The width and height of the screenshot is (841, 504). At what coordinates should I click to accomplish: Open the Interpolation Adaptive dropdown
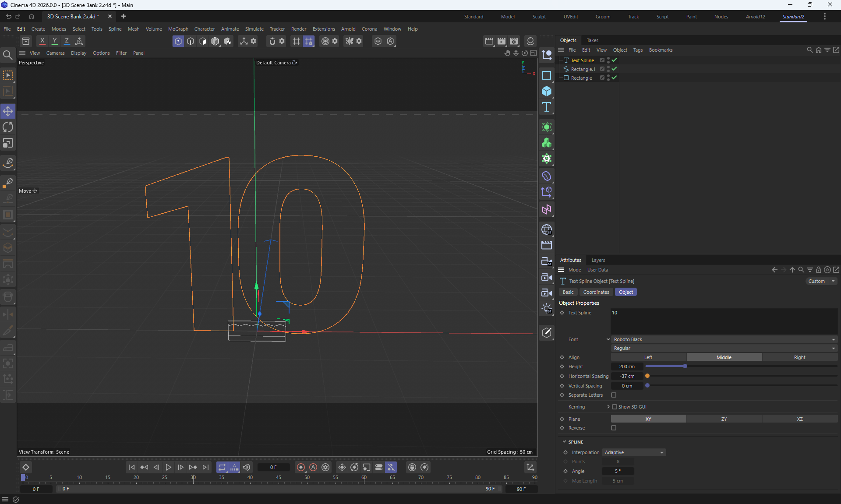tap(634, 452)
